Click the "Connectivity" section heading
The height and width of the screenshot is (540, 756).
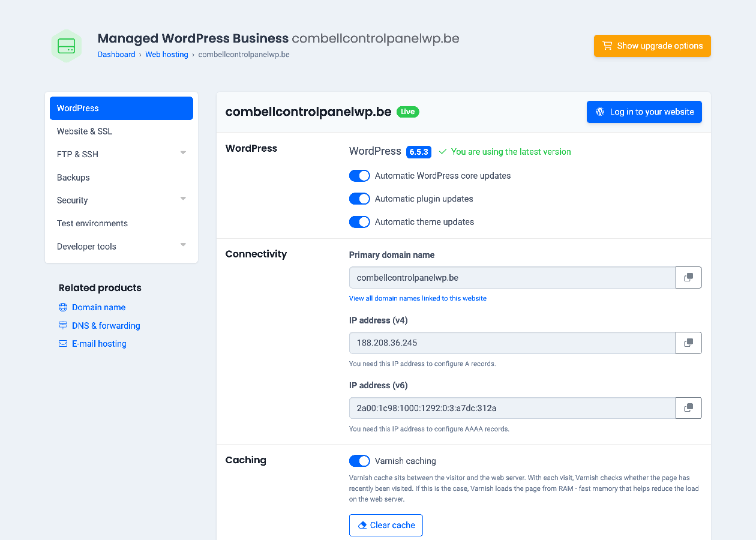pos(256,254)
